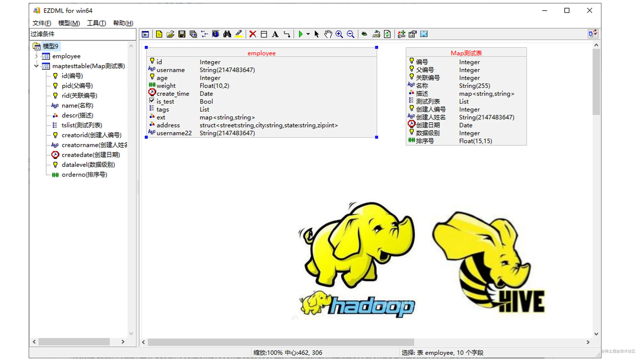Collapse the maptesttable tree node
Image resolution: width=644 pixels, height=362 pixels.
36,66
